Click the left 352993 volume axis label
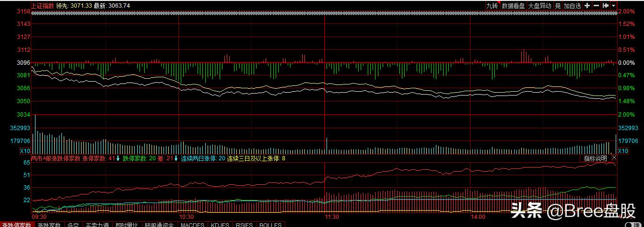The height and width of the screenshot is (227, 644). pyautogui.click(x=20, y=128)
